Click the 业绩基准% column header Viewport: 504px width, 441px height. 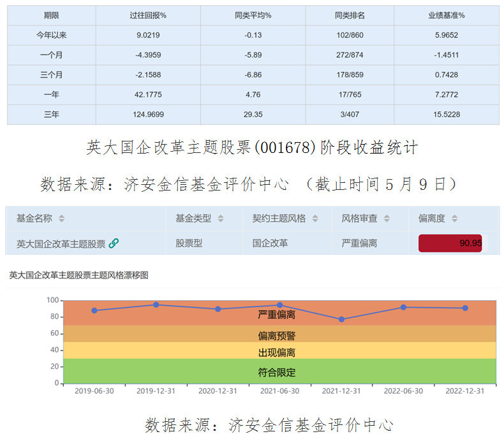(447, 15)
